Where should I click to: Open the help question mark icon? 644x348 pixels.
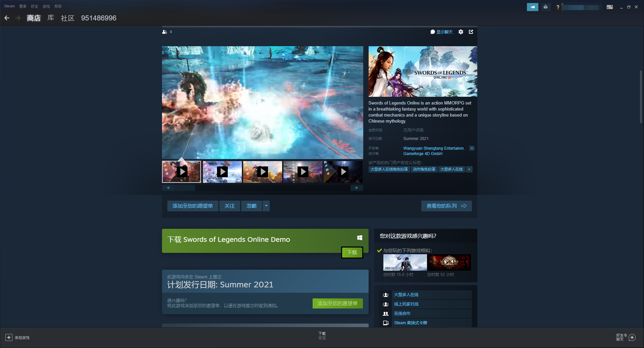point(558,7)
